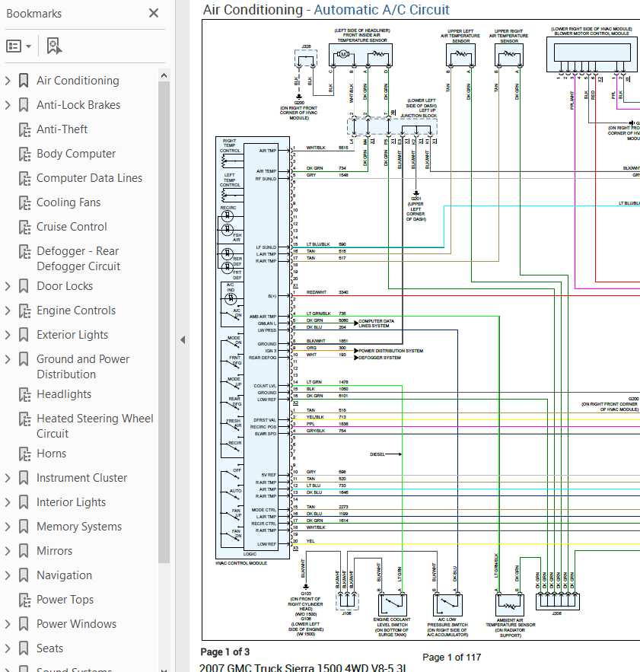Go to Anti-Lock Brakes section
Viewport: 640px width, 672px height.
pyautogui.click(x=78, y=105)
